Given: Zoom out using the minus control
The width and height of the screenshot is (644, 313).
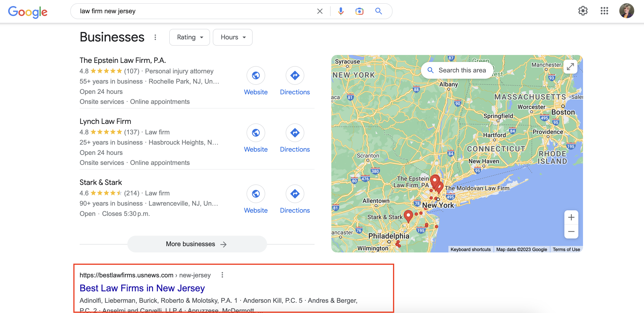Looking at the screenshot, I should [571, 231].
